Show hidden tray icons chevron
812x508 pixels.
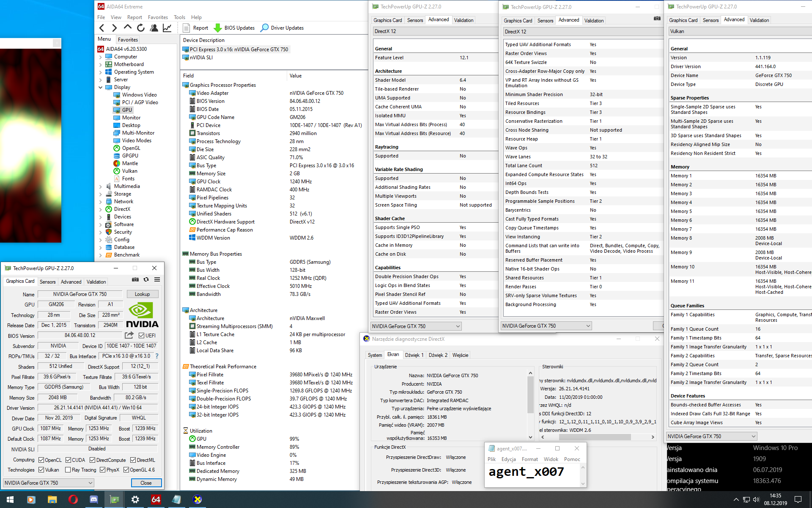tap(736, 500)
